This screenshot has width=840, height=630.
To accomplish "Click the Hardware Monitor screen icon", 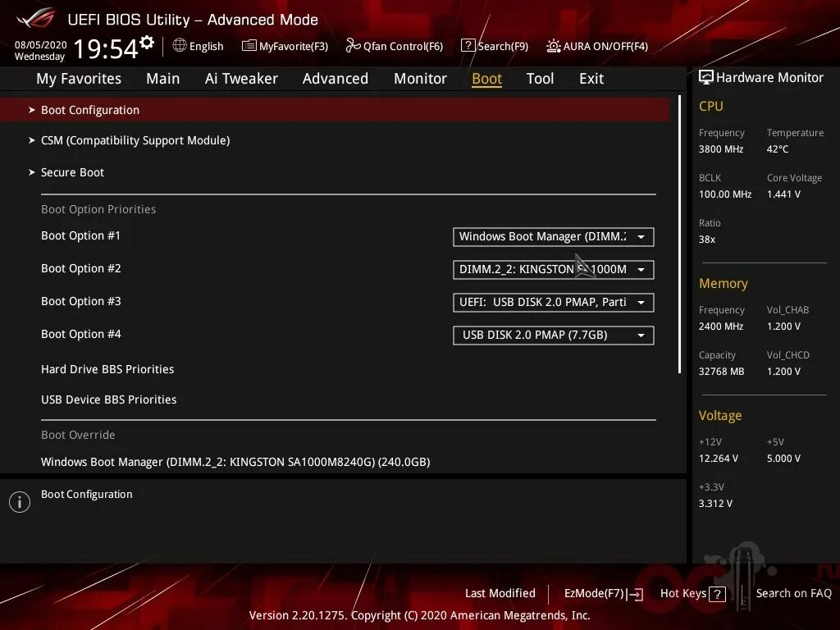I will coord(706,77).
